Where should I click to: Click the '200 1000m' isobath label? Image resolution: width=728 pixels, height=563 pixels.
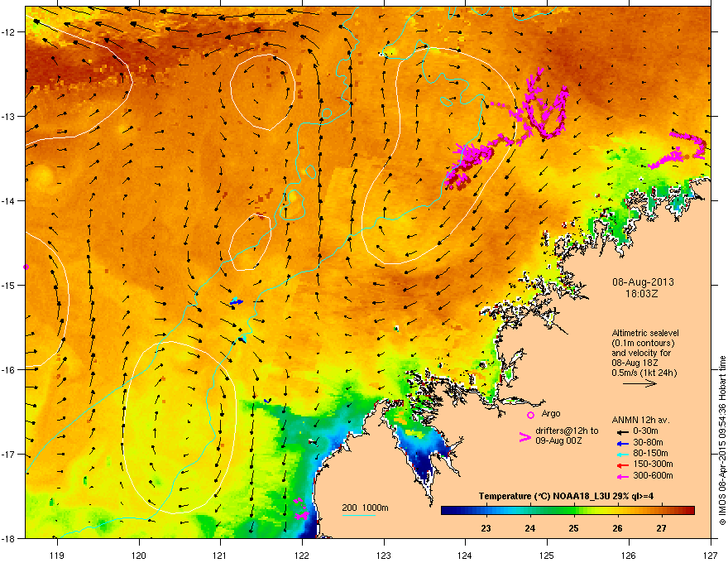[x=365, y=508]
